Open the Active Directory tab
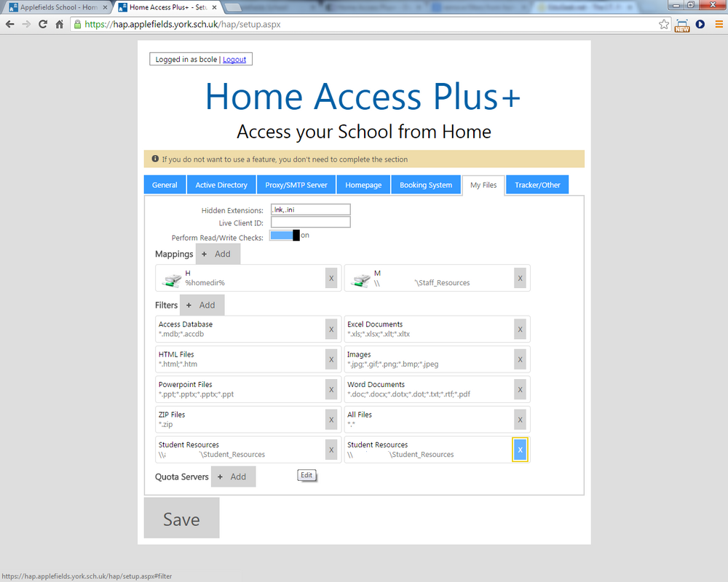The width and height of the screenshot is (728, 582). click(x=221, y=185)
